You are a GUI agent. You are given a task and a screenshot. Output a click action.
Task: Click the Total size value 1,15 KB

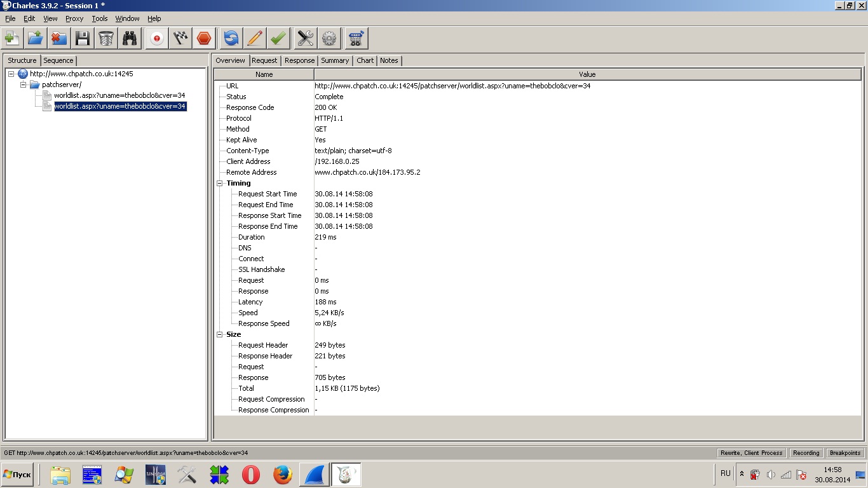[x=347, y=388]
